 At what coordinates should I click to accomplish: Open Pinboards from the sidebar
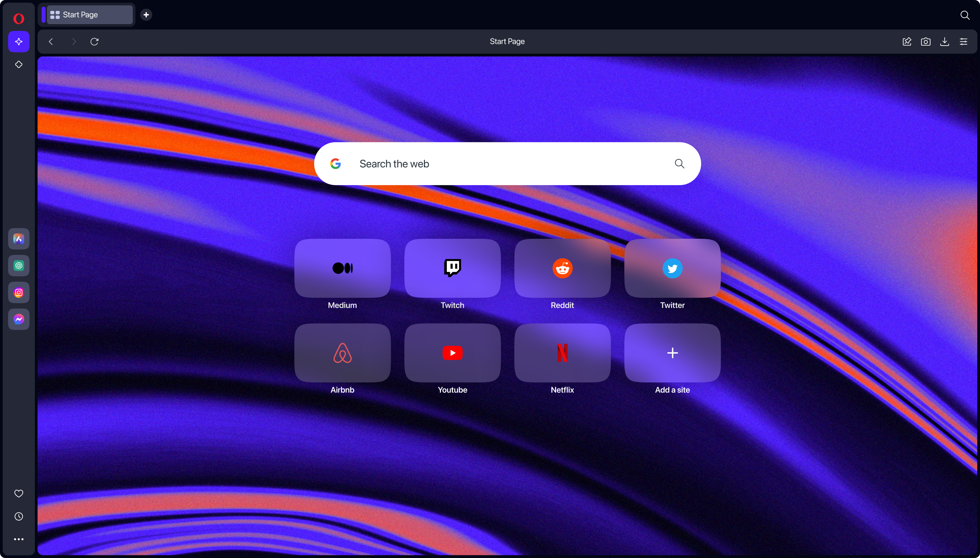pos(18,64)
